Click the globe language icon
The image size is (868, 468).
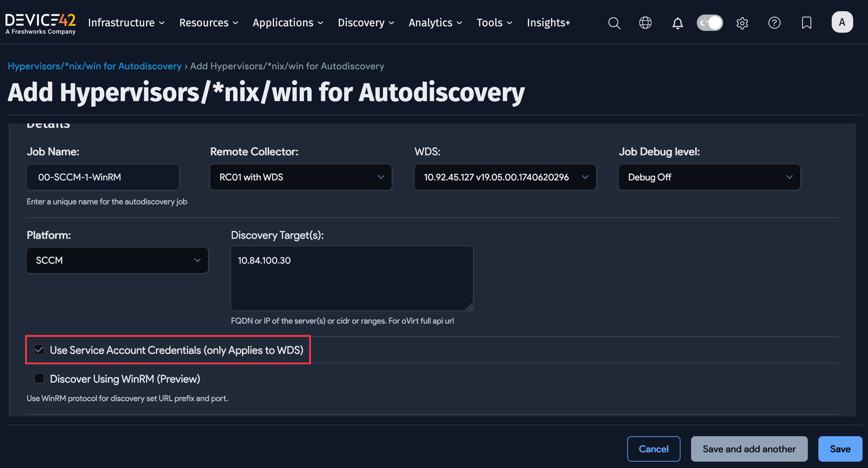pyautogui.click(x=645, y=23)
